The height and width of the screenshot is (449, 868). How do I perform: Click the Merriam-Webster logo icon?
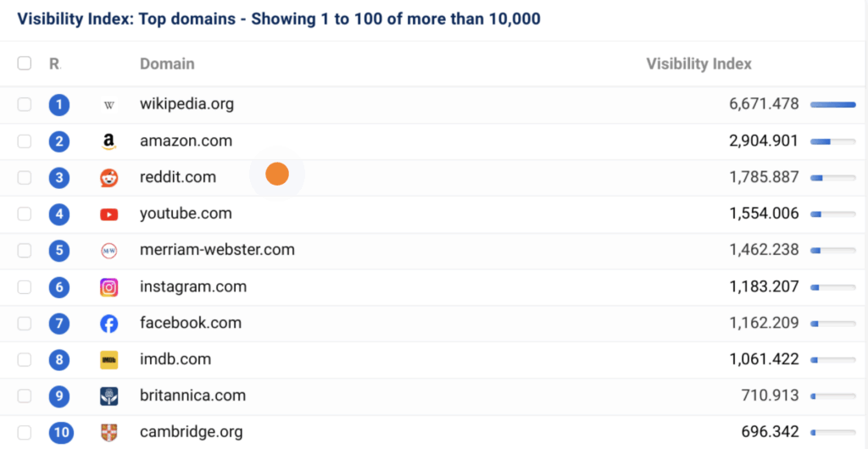point(108,251)
